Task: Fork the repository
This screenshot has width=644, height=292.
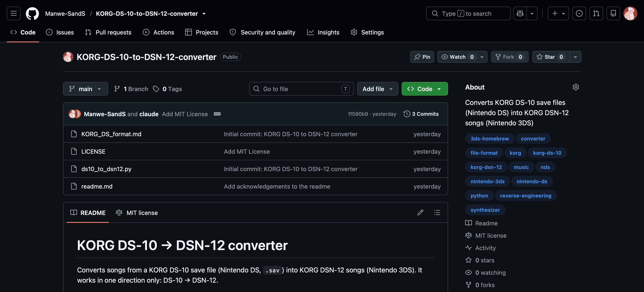Action: tap(509, 57)
